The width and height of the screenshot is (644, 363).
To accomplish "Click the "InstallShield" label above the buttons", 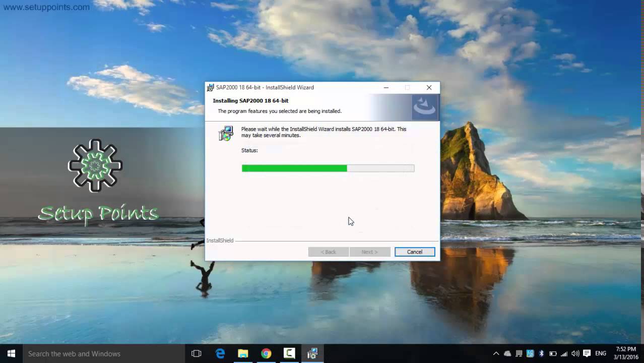I will [220, 240].
